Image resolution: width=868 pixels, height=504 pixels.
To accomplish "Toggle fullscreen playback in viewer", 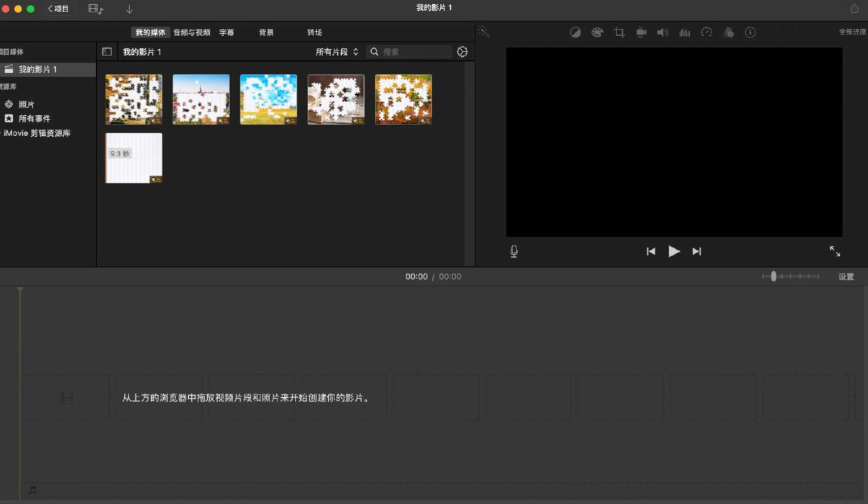I will tap(835, 251).
